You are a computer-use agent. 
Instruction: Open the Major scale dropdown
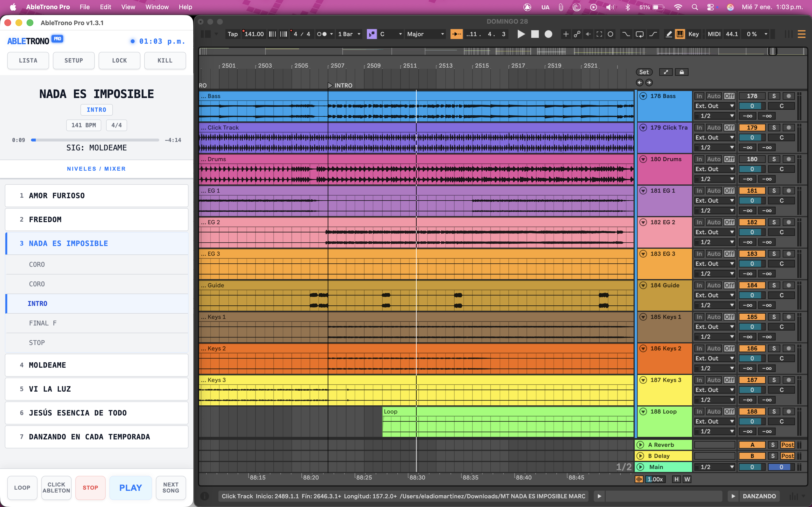425,34
